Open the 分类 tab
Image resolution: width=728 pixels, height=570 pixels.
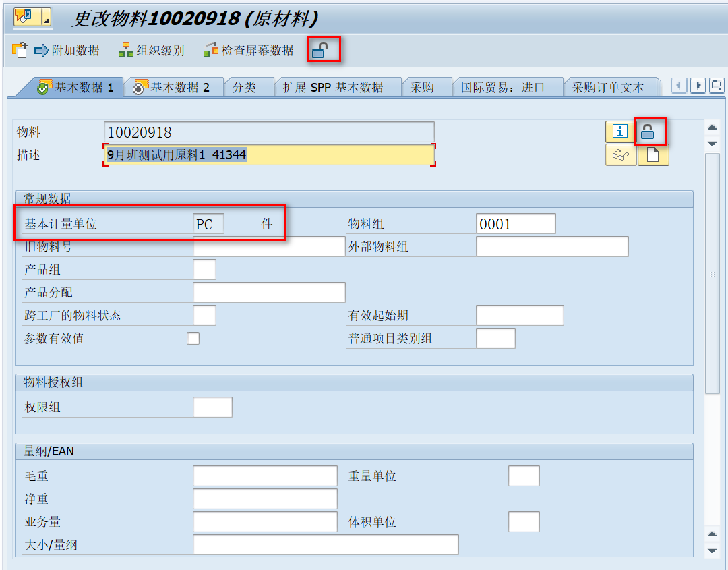click(x=244, y=87)
